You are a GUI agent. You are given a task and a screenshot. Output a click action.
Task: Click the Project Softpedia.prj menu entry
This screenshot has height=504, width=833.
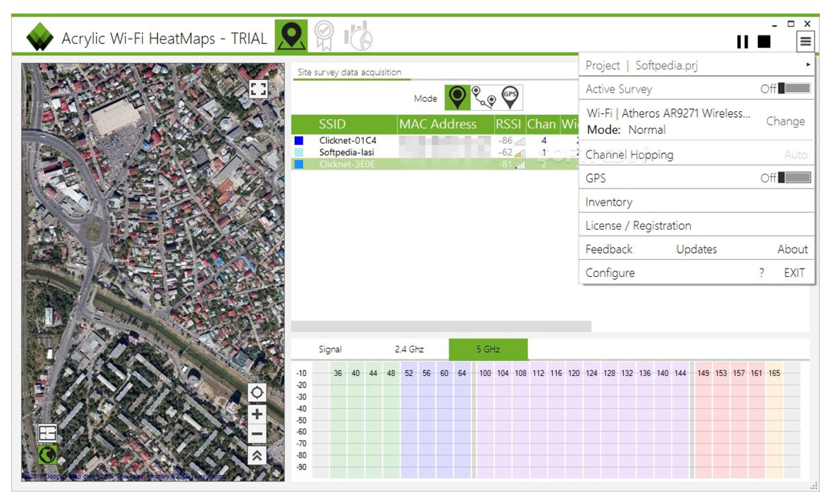(x=697, y=65)
